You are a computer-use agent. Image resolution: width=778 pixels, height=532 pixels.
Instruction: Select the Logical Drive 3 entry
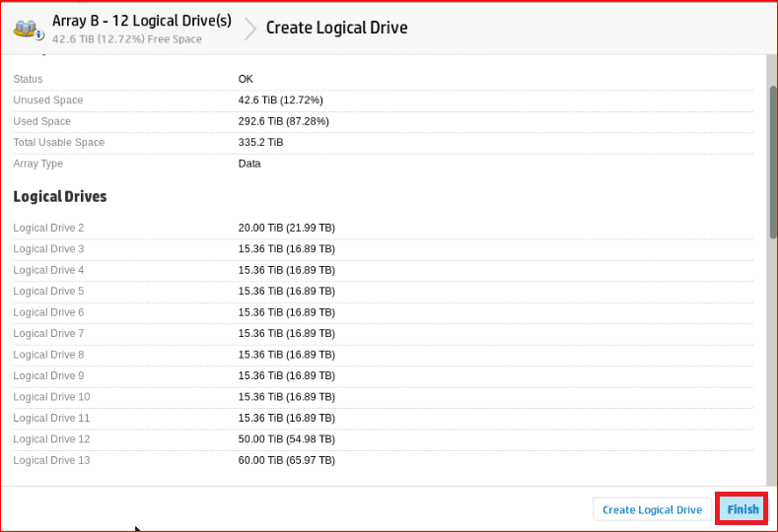[x=48, y=249]
